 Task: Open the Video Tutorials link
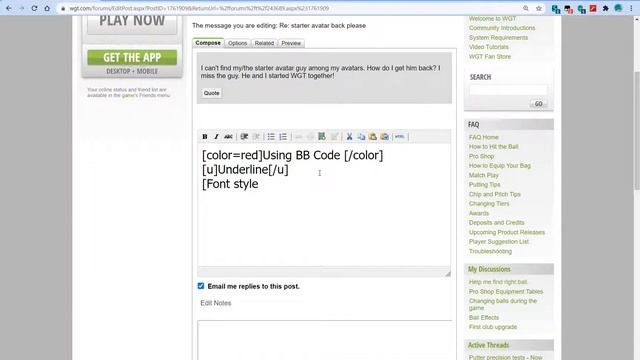click(489, 47)
